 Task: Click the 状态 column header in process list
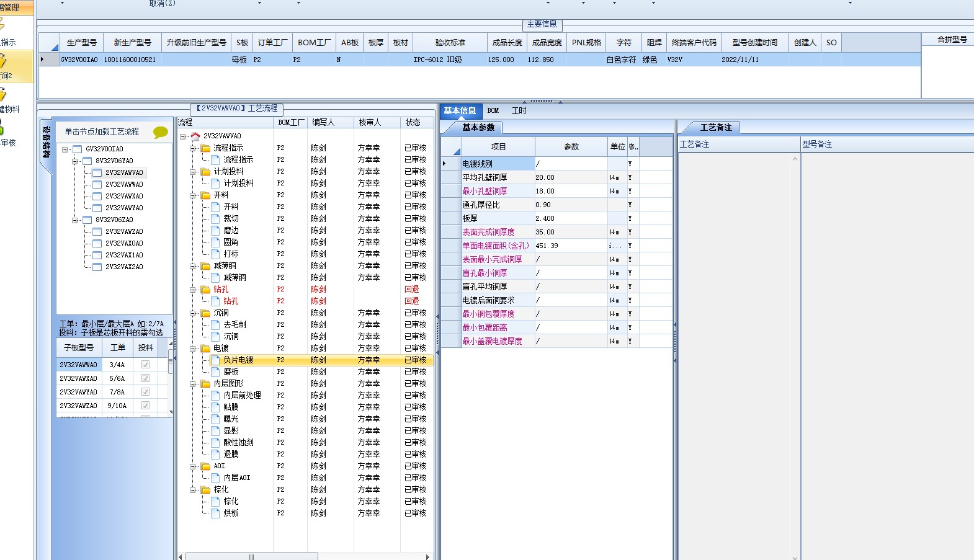coord(416,122)
